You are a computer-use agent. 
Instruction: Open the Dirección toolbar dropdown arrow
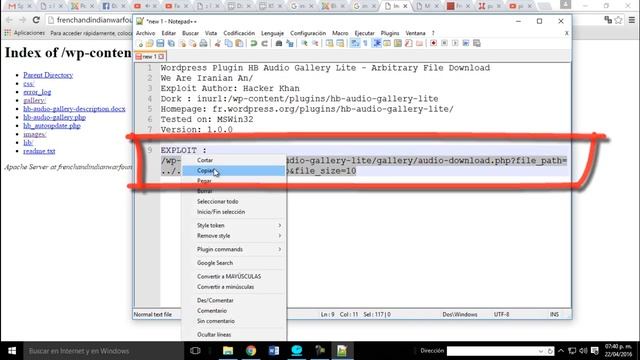point(541,351)
